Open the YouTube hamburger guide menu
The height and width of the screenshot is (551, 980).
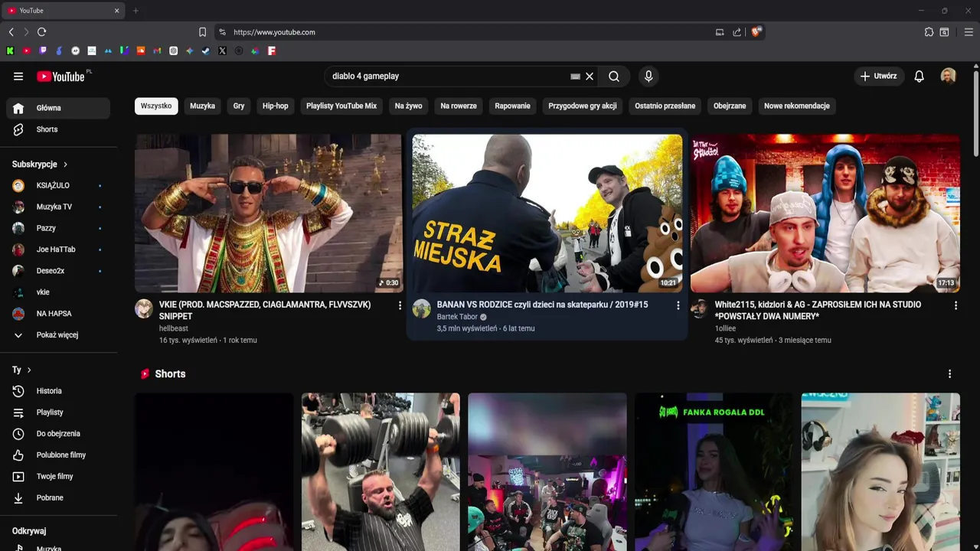point(18,77)
